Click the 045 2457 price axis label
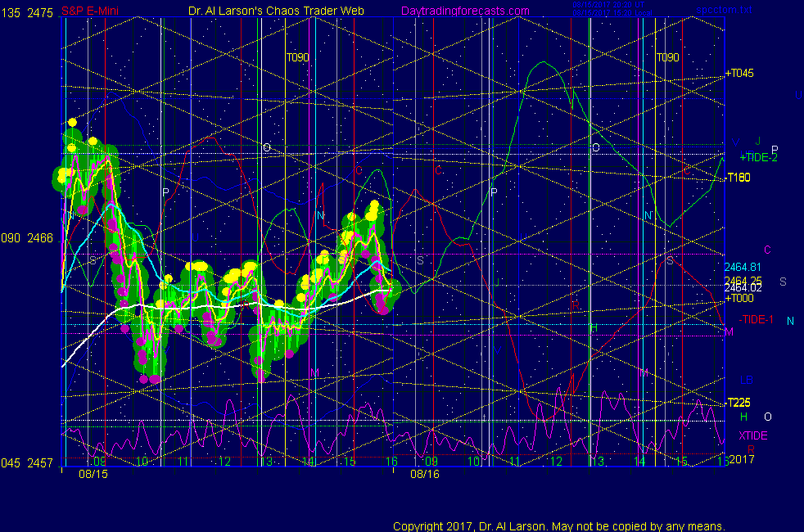 point(27,462)
